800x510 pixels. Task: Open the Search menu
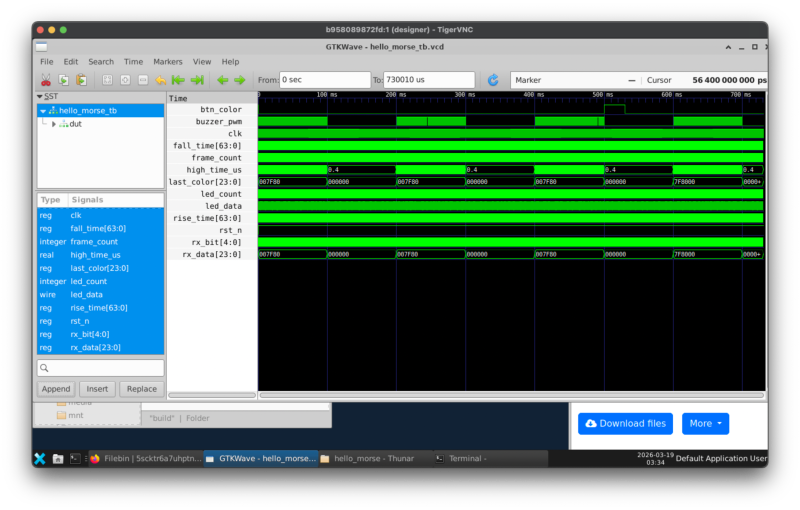[x=101, y=62]
